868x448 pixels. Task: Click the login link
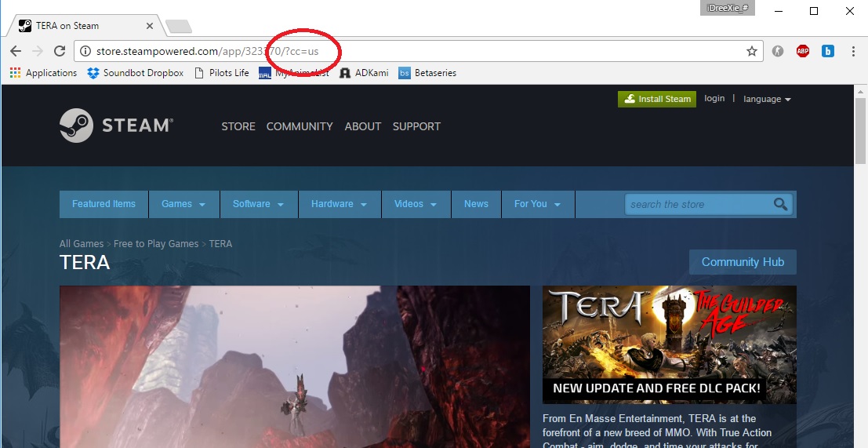(x=714, y=98)
